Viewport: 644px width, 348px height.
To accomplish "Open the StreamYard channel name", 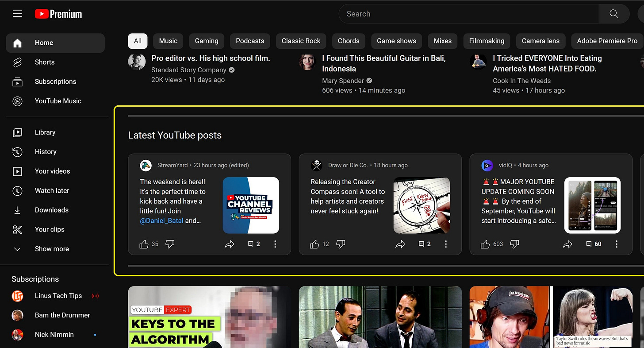I will coord(172,165).
